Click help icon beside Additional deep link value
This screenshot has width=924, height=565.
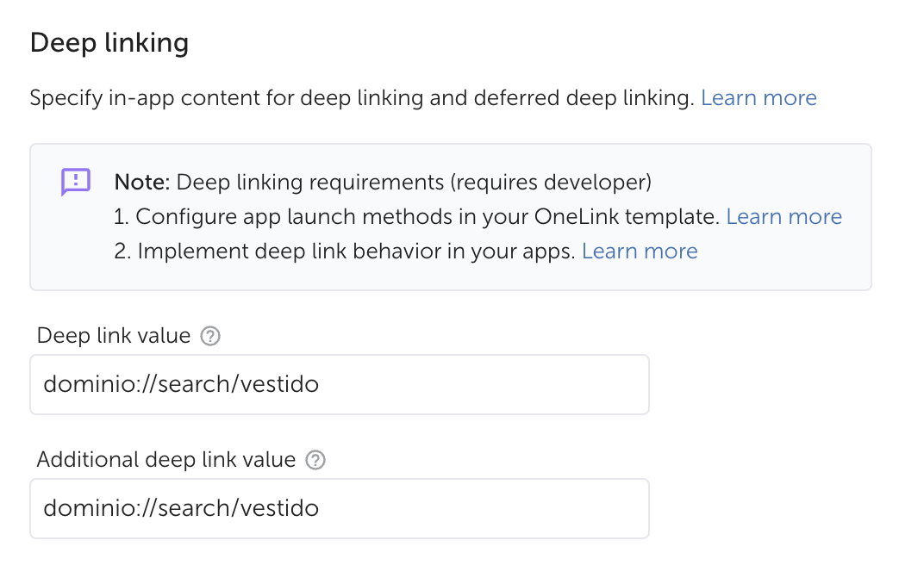pos(315,460)
